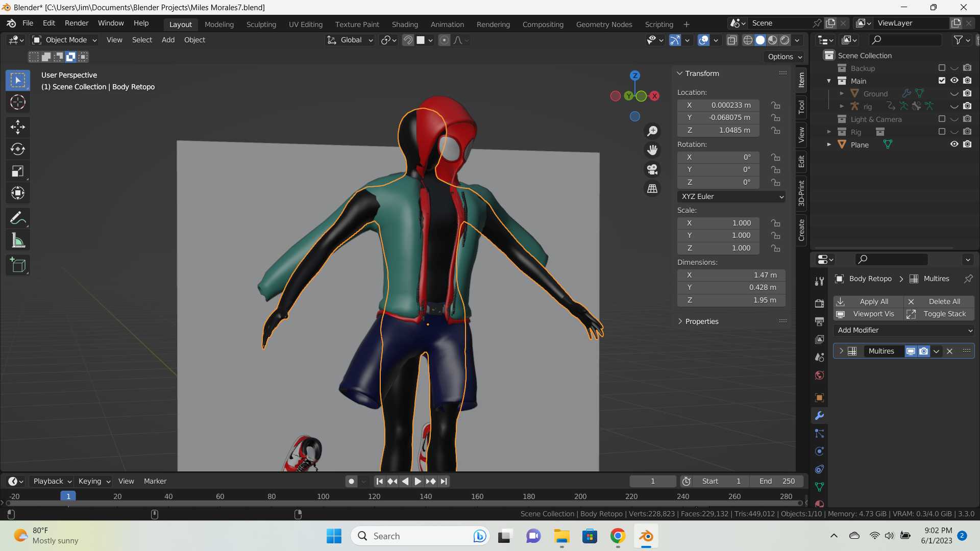The width and height of the screenshot is (980, 551).
Task: Open the Material properties tab icon
Action: pyautogui.click(x=819, y=504)
